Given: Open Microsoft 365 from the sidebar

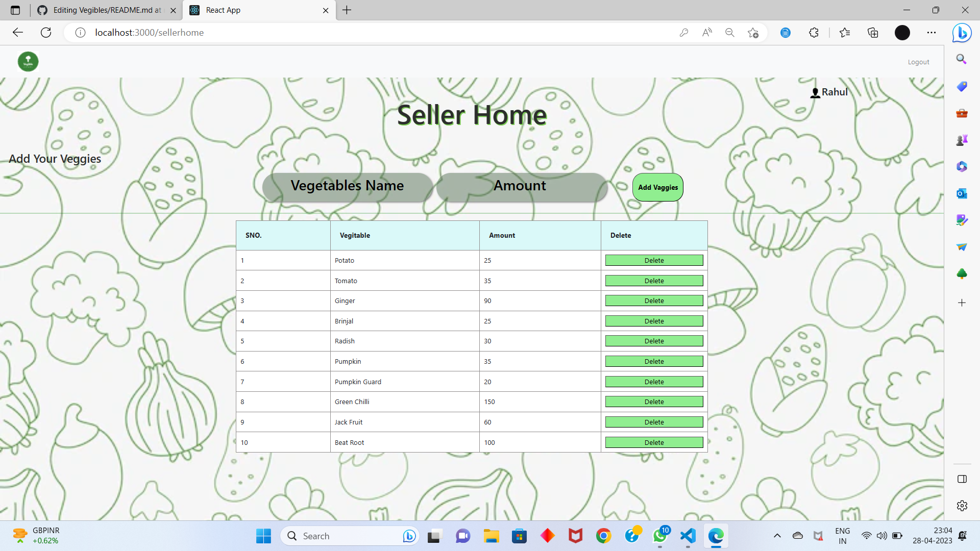Looking at the screenshot, I should coord(962,166).
